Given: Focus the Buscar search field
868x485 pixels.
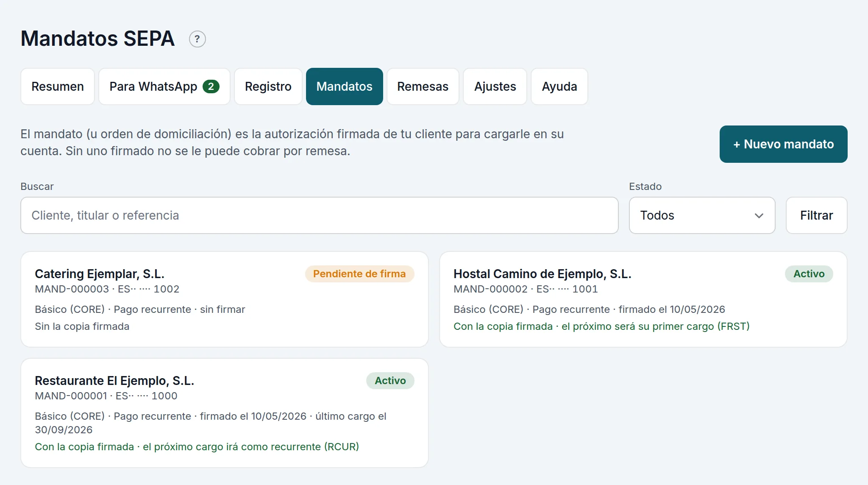Looking at the screenshot, I should click(x=320, y=215).
